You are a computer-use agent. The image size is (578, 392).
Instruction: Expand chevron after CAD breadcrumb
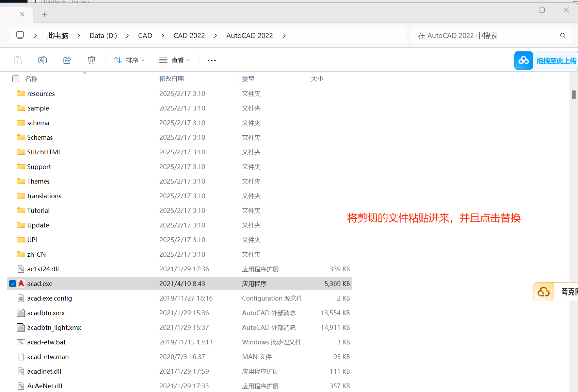coord(163,36)
